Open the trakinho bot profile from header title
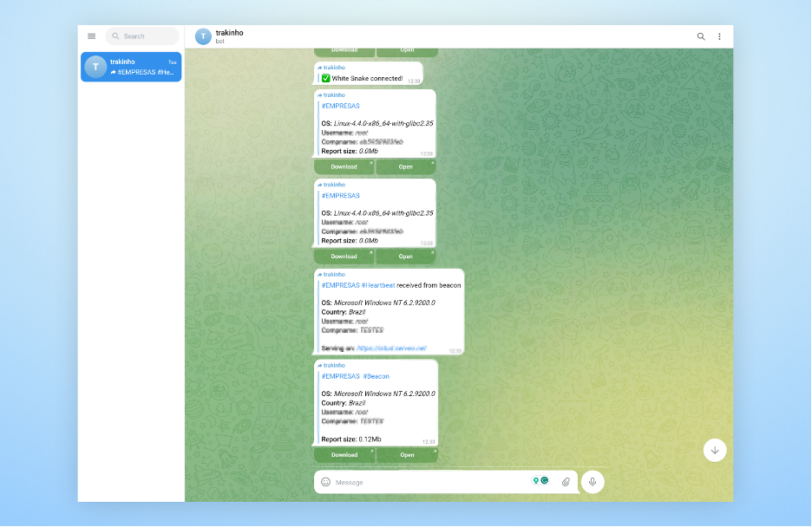The width and height of the screenshot is (812, 527). pos(229,33)
